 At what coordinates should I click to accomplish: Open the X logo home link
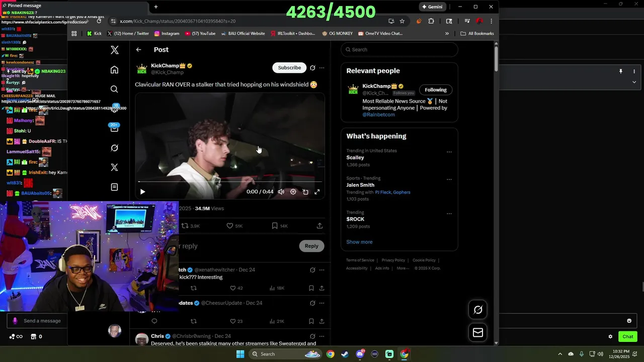115,50
